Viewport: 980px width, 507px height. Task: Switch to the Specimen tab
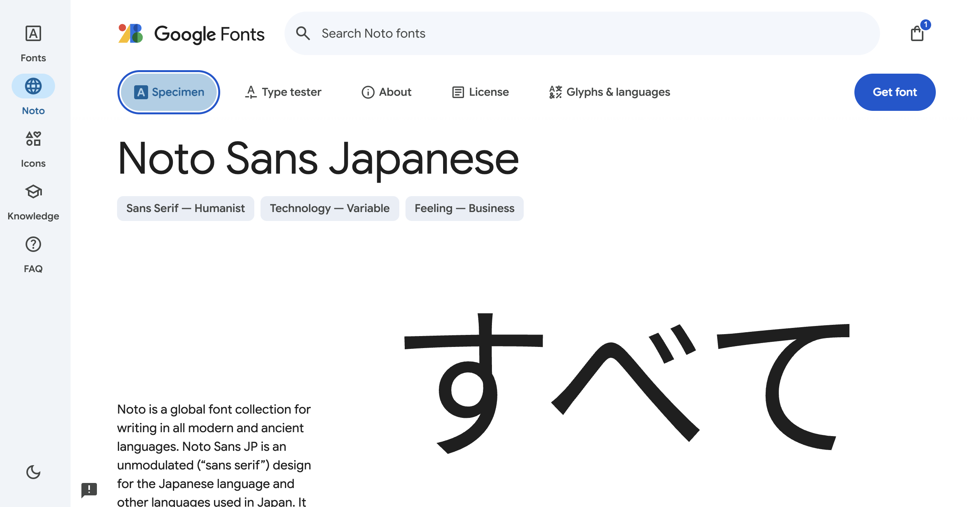[169, 92]
